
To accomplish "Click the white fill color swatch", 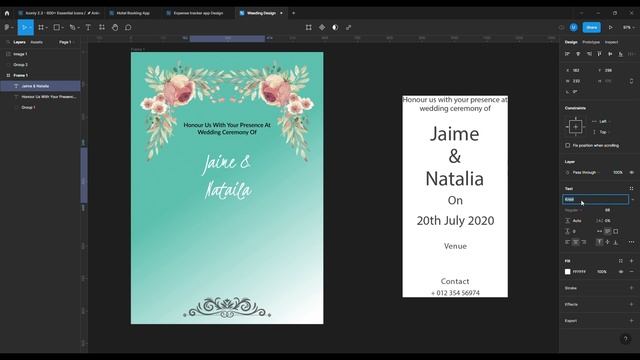I will coord(567,271).
